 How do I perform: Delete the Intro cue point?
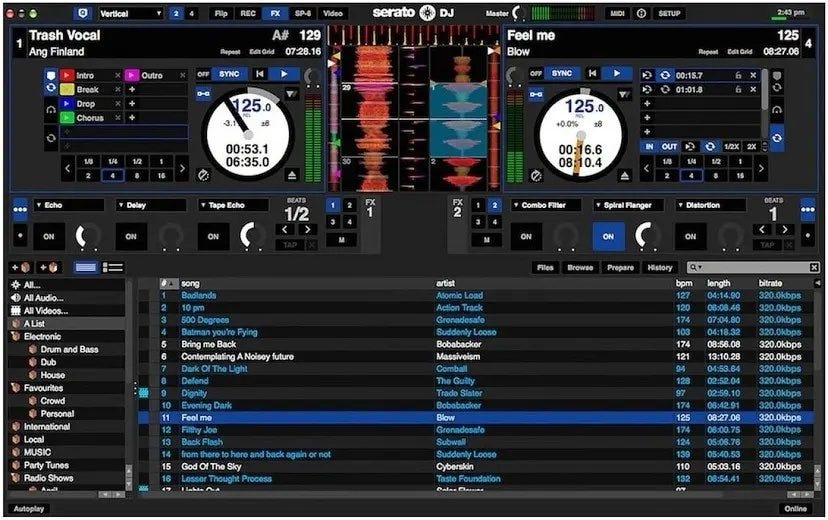pyautogui.click(x=118, y=75)
